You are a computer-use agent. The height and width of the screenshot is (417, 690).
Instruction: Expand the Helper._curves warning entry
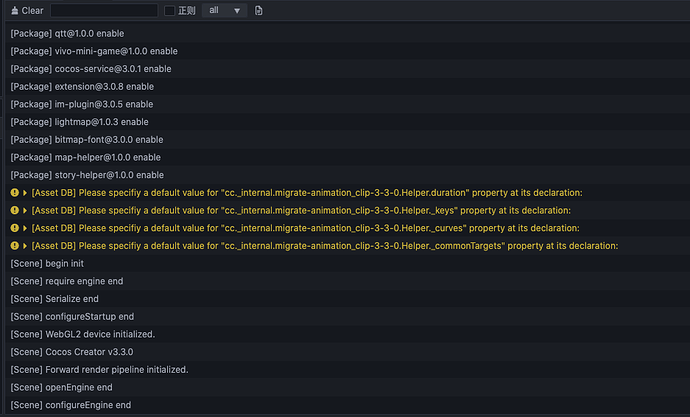click(x=24, y=228)
